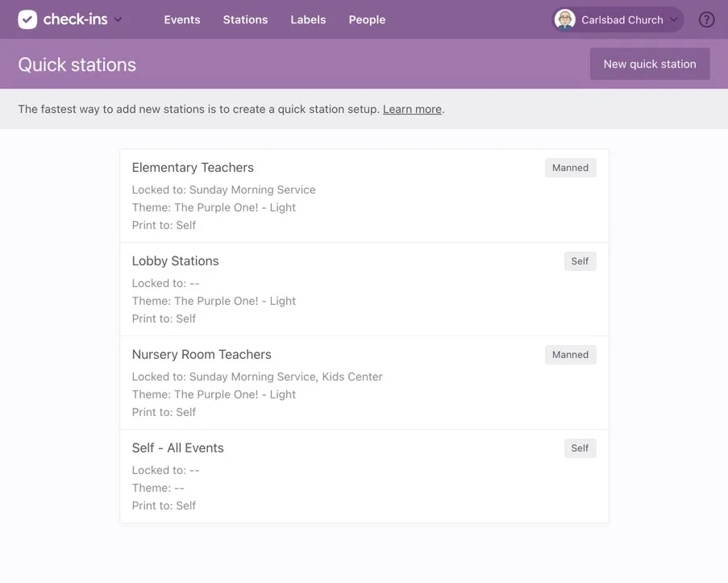The width and height of the screenshot is (728, 583).
Task: Open the Stations menu
Action: [245, 19]
